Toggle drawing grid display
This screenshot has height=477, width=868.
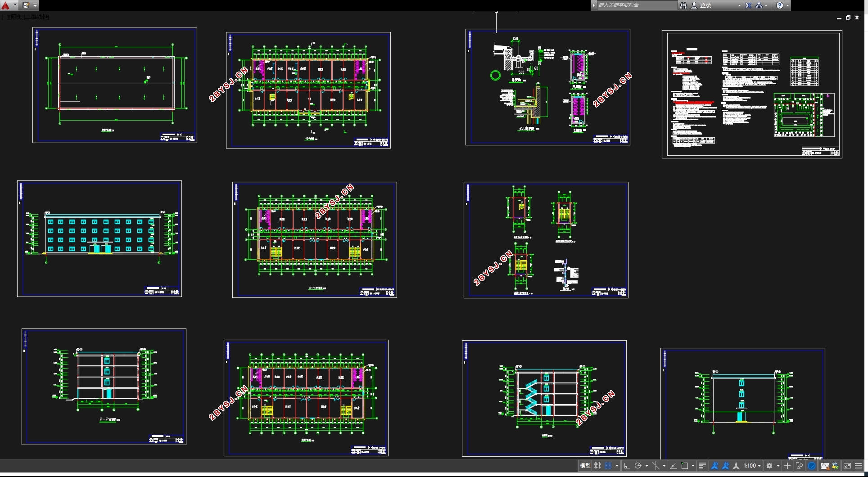(x=597, y=466)
